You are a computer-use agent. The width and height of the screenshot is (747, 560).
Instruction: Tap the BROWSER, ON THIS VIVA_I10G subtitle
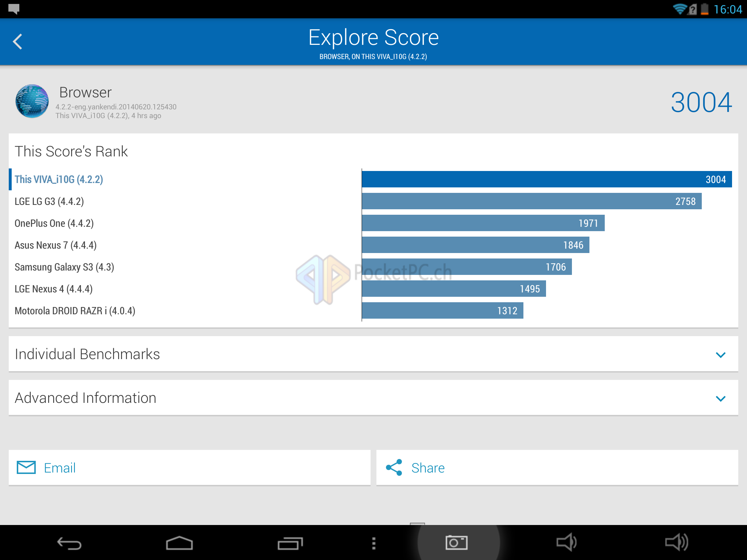pyautogui.click(x=373, y=57)
